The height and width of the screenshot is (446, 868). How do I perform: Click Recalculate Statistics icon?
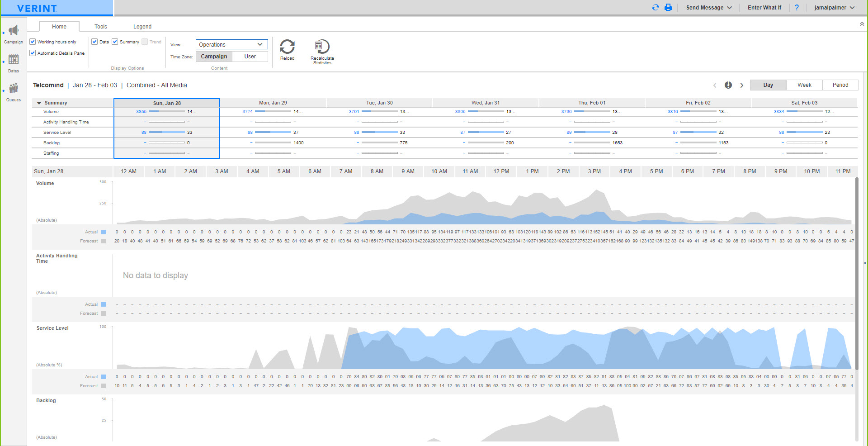(x=322, y=47)
